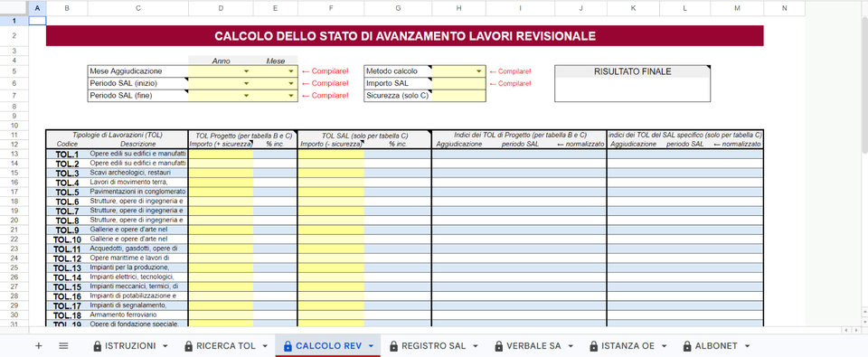Select TOL Progetto (per tabella B e C) header
The image size is (868, 357).
(243, 135)
